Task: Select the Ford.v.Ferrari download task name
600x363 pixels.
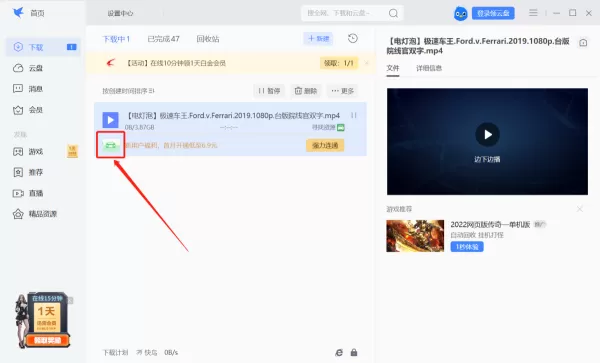Action: tap(232, 116)
